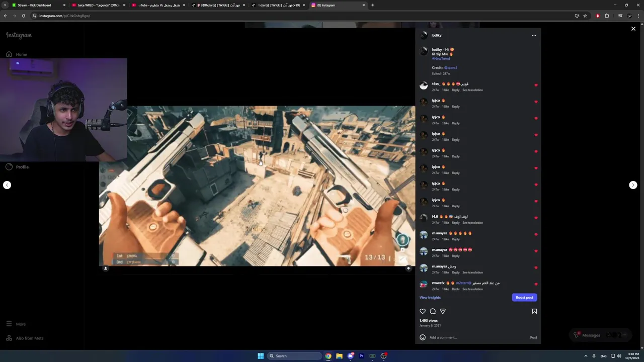
Task: Save the post with the bookmark icon
Action: 534,311
